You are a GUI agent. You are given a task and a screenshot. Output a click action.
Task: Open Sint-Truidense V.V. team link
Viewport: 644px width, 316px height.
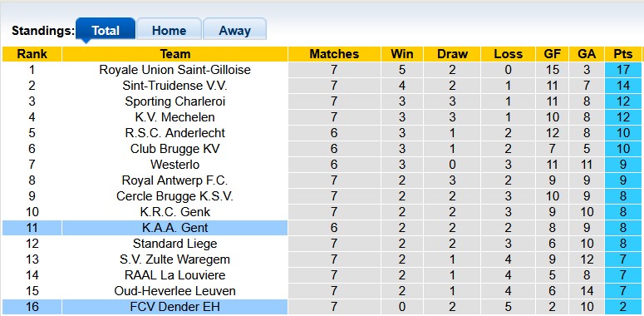point(175,86)
